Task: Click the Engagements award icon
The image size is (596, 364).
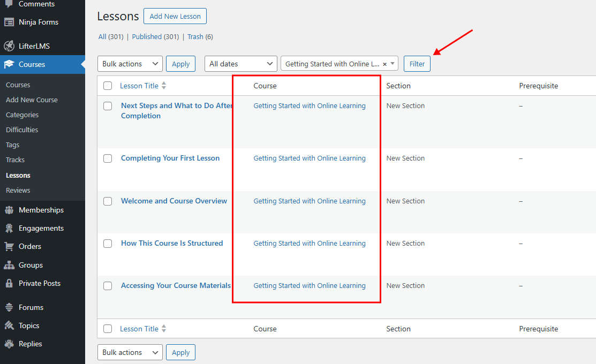Action: tap(9, 229)
